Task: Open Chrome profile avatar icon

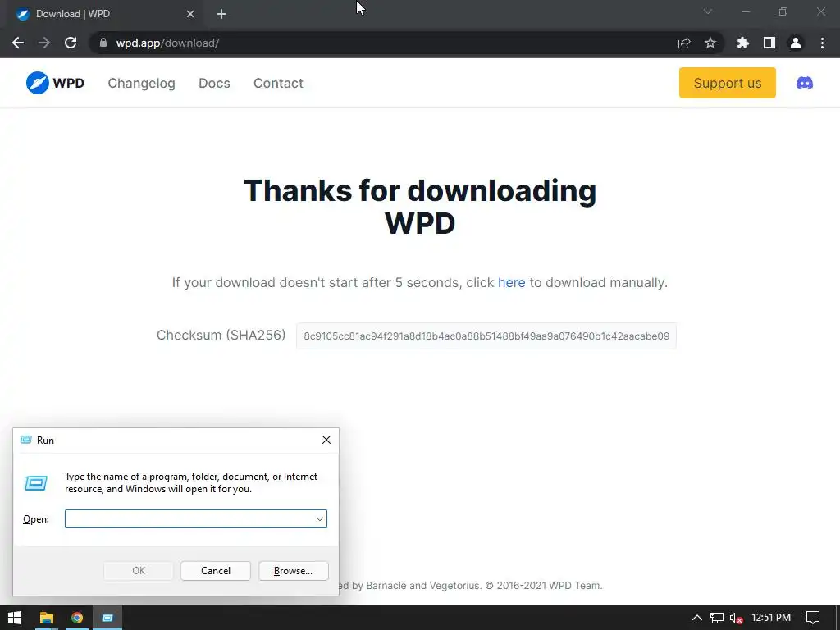Action: coord(796,43)
